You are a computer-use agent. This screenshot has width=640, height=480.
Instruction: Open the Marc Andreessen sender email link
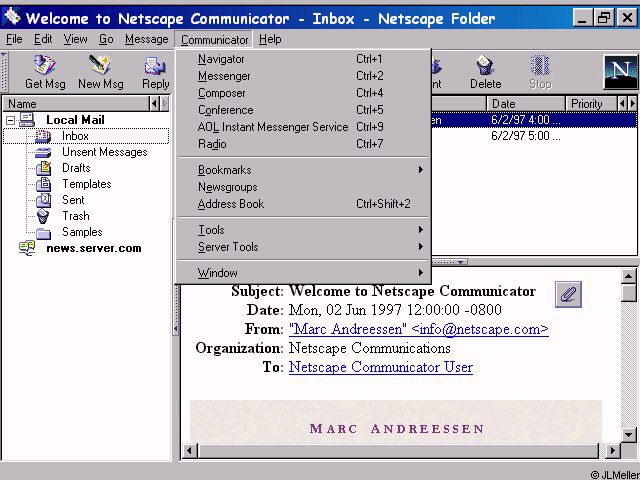[418, 329]
